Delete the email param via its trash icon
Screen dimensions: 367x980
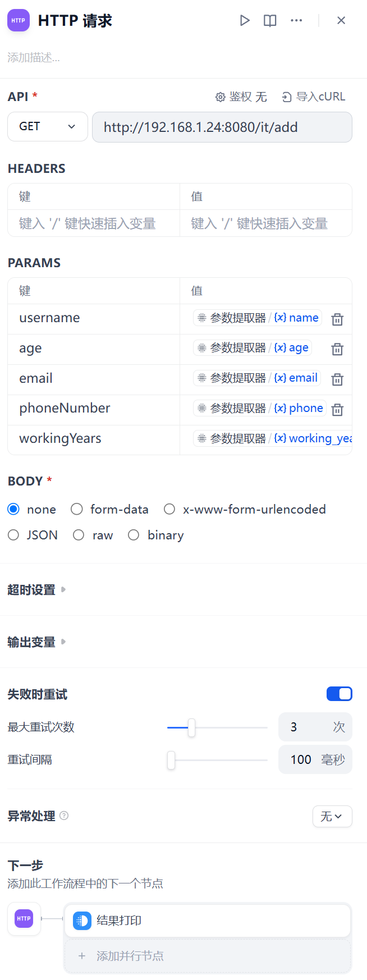tap(337, 379)
